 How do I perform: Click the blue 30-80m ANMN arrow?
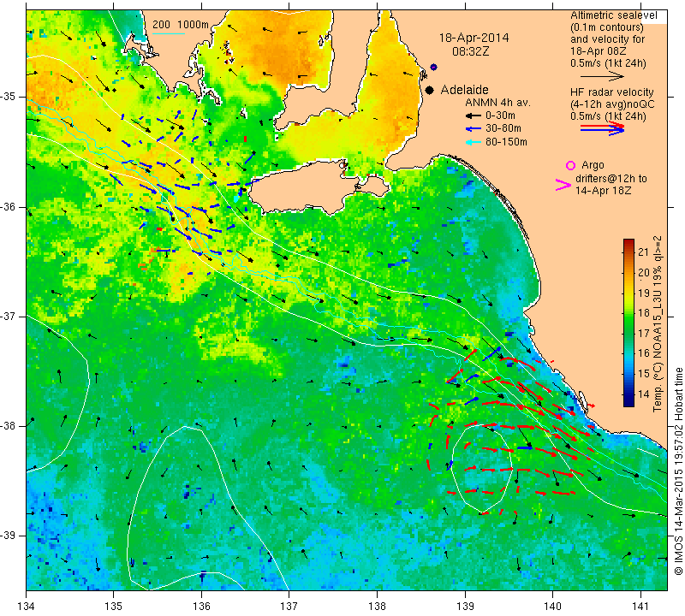point(474,129)
